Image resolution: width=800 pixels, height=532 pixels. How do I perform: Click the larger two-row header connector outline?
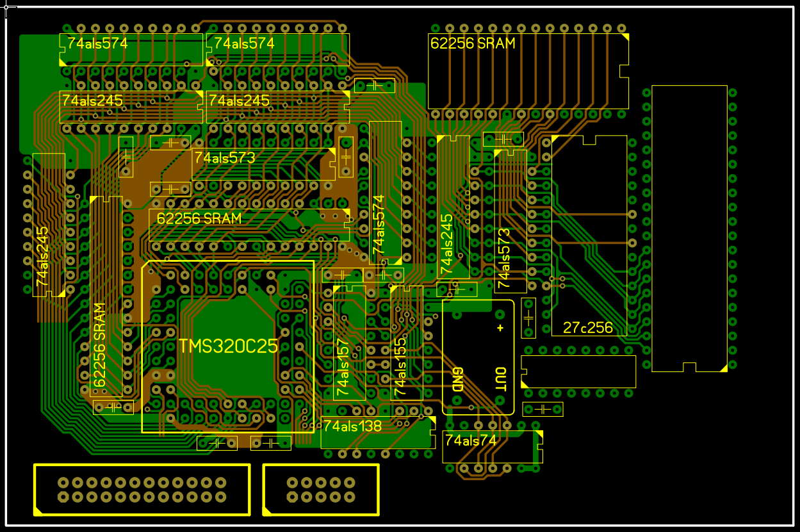tap(142, 490)
